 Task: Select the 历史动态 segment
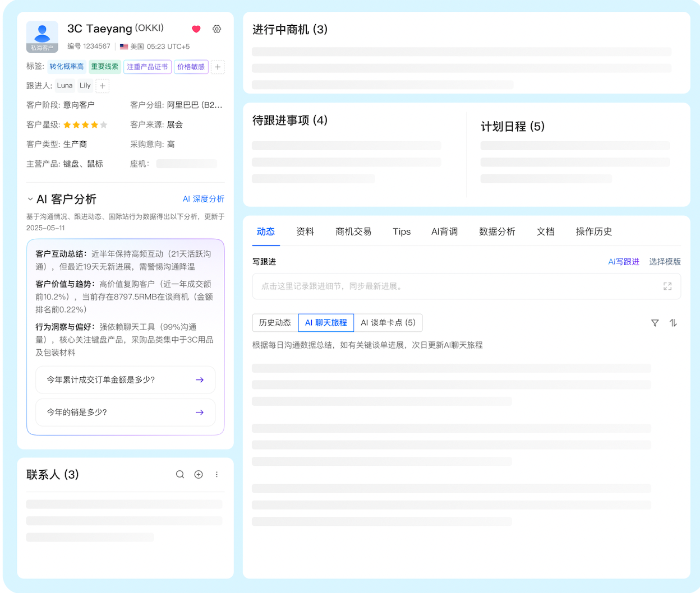pos(275,323)
